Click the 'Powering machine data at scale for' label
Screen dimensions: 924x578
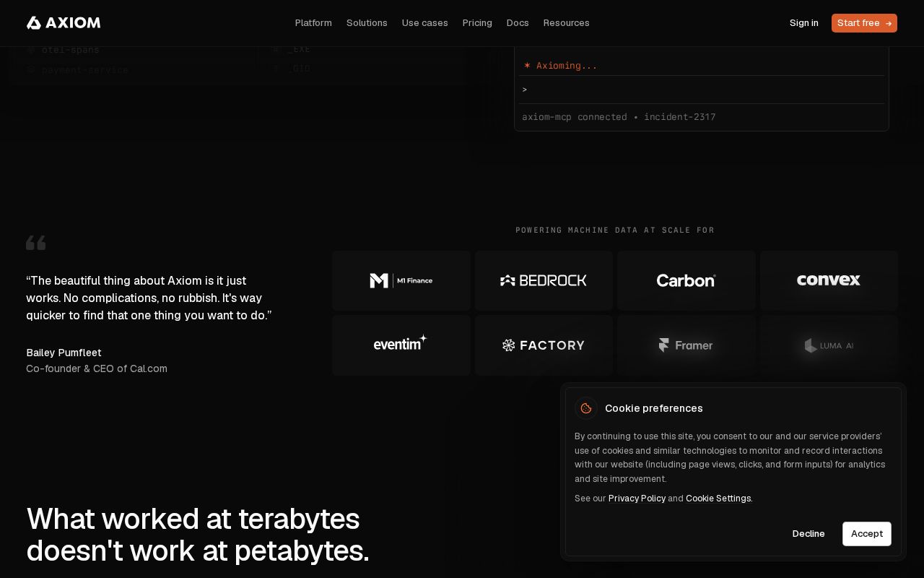point(615,230)
